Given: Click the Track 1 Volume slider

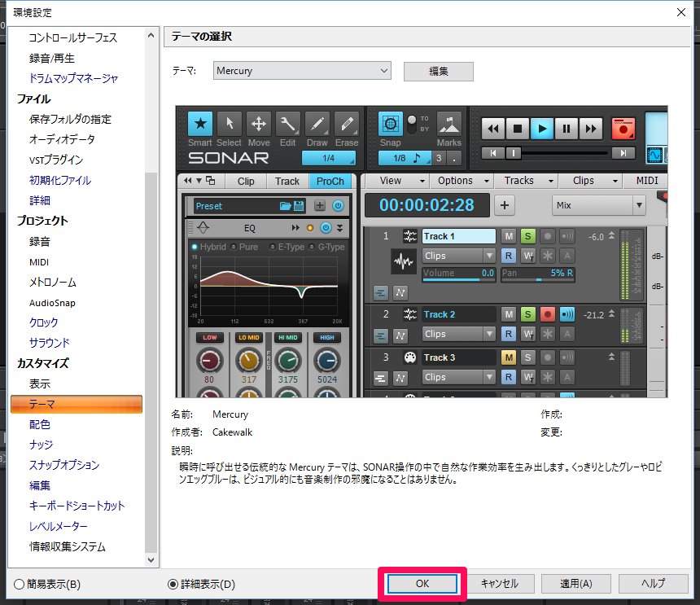Looking at the screenshot, I should click(x=458, y=274).
